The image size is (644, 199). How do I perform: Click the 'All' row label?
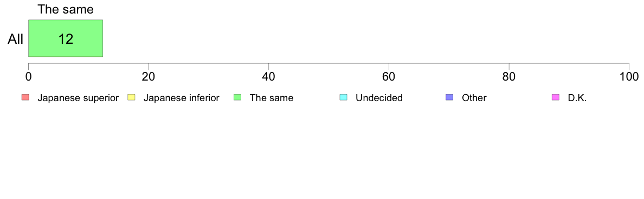point(16,39)
